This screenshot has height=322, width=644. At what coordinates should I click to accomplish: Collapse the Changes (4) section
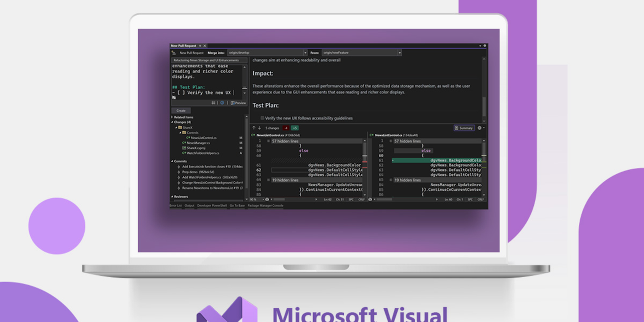point(172,122)
